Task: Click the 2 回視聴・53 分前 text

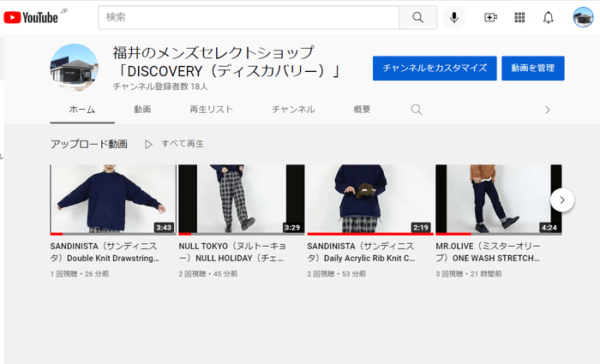Action: 337,274
